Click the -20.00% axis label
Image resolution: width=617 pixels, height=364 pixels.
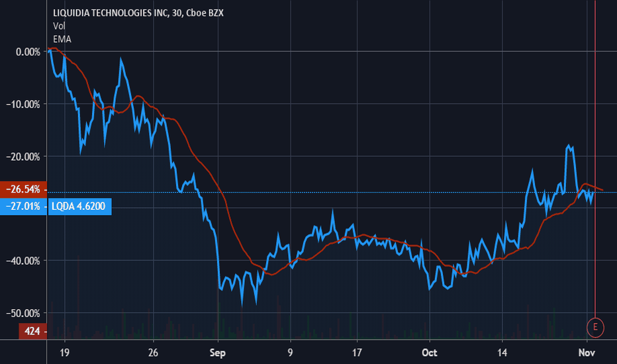[x=23, y=157]
